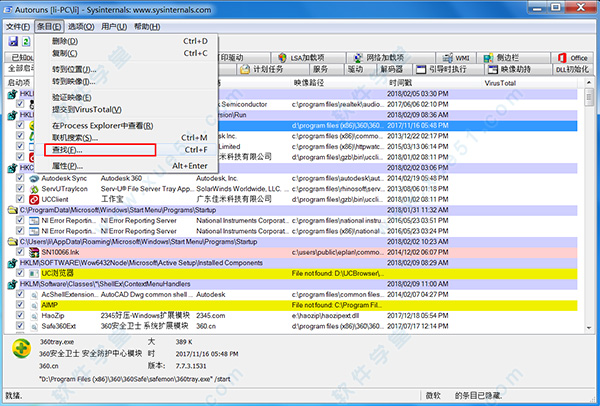600x406 pixels.
Task: Choose 属性(P)... menu entry
Action: pos(126,166)
